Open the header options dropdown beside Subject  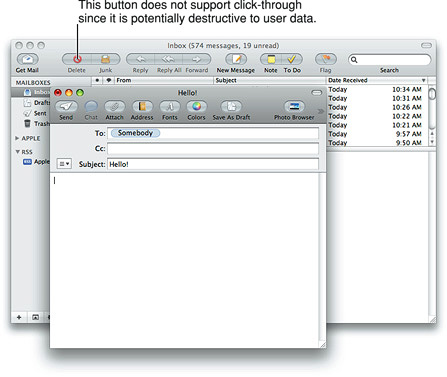point(64,164)
